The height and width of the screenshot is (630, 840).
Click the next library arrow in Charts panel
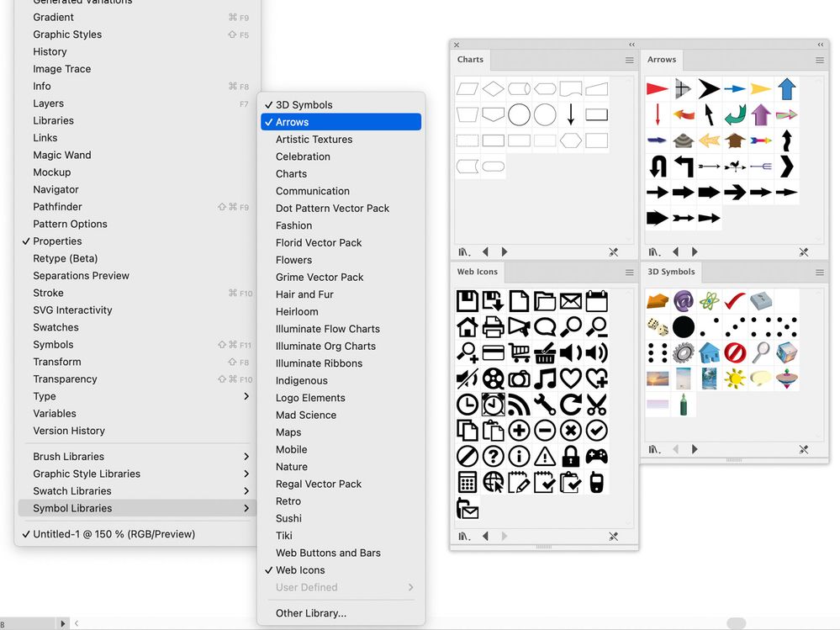[x=505, y=251]
